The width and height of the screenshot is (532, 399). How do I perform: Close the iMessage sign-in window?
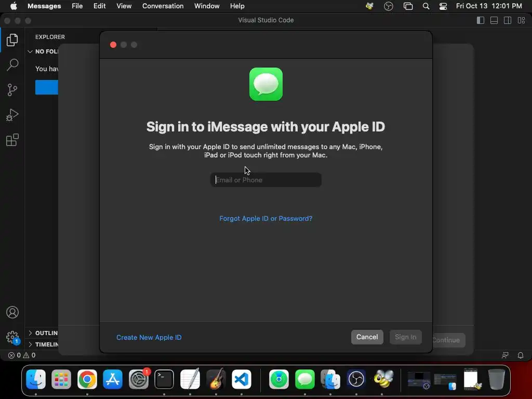(113, 45)
